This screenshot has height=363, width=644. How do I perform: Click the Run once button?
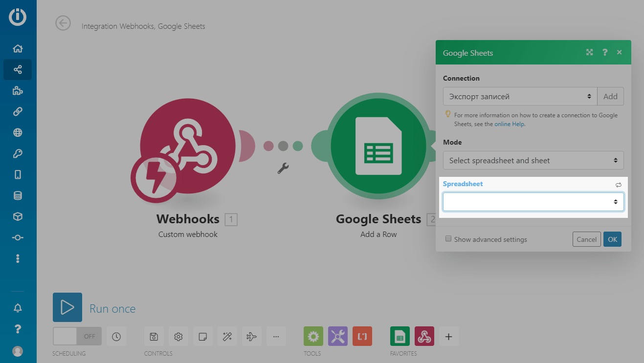click(x=67, y=307)
